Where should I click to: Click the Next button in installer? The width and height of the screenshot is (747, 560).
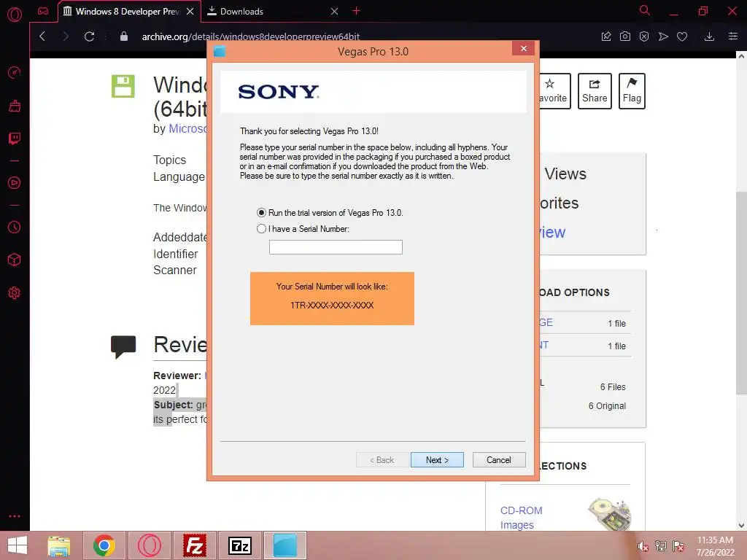tap(437, 459)
